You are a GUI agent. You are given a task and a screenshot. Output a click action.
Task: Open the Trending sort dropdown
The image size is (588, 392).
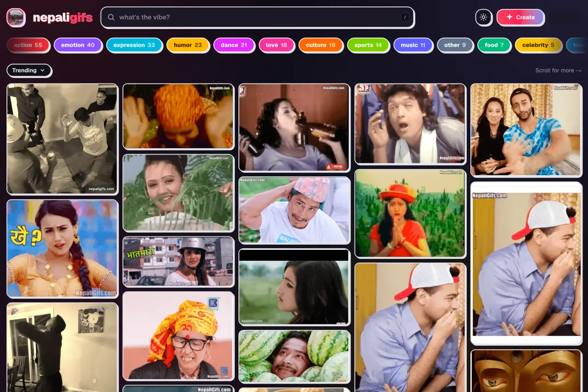(x=29, y=70)
